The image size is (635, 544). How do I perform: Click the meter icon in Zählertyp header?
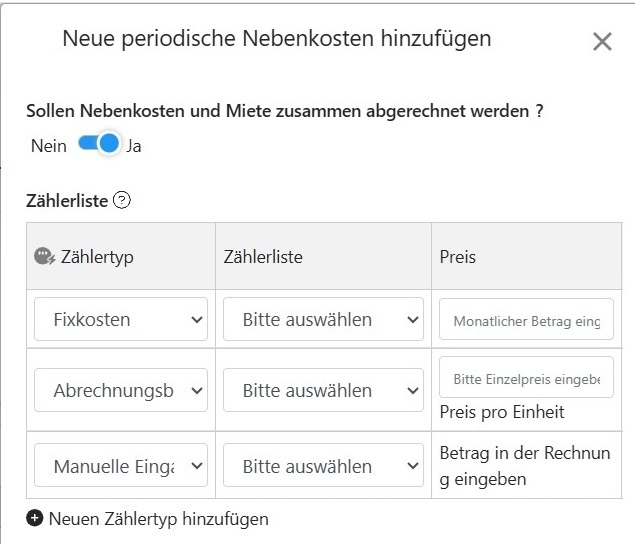click(44, 257)
